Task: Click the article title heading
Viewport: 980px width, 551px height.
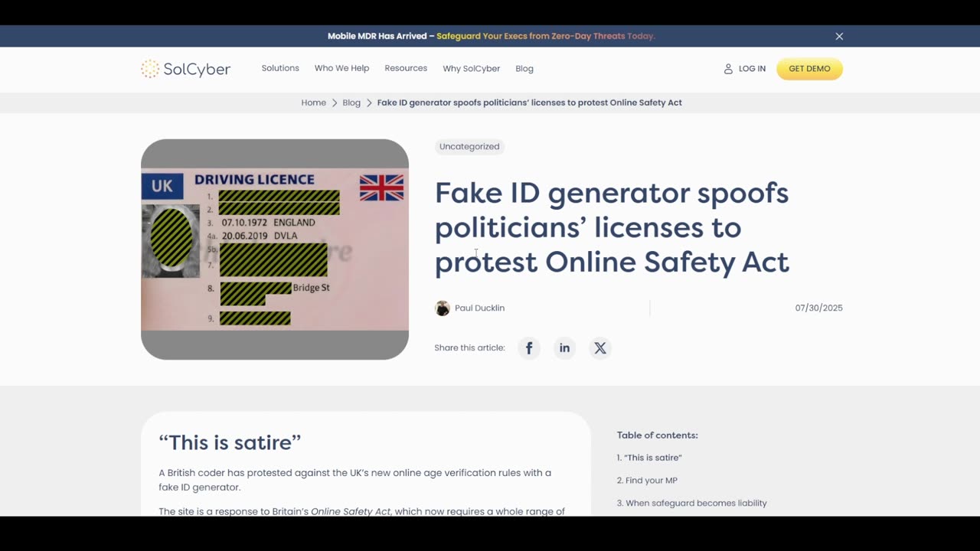Action: [612, 227]
